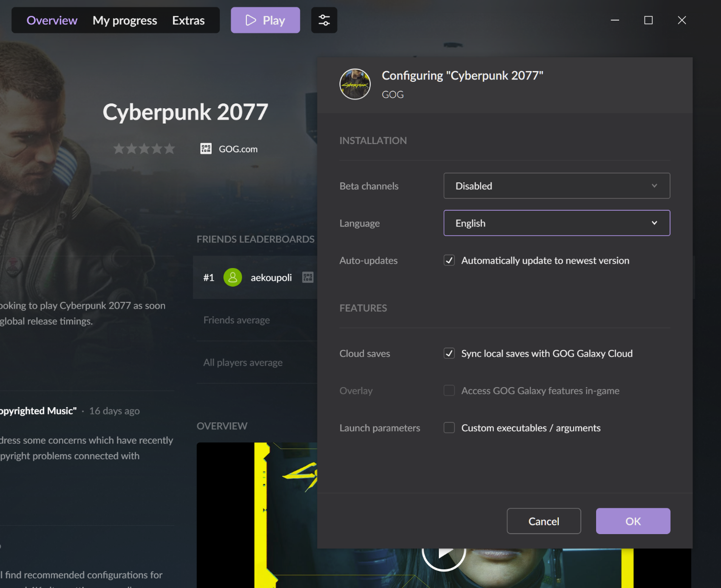Open the Beta channels dropdown
The height and width of the screenshot is (588, 721).
point(557,186)
